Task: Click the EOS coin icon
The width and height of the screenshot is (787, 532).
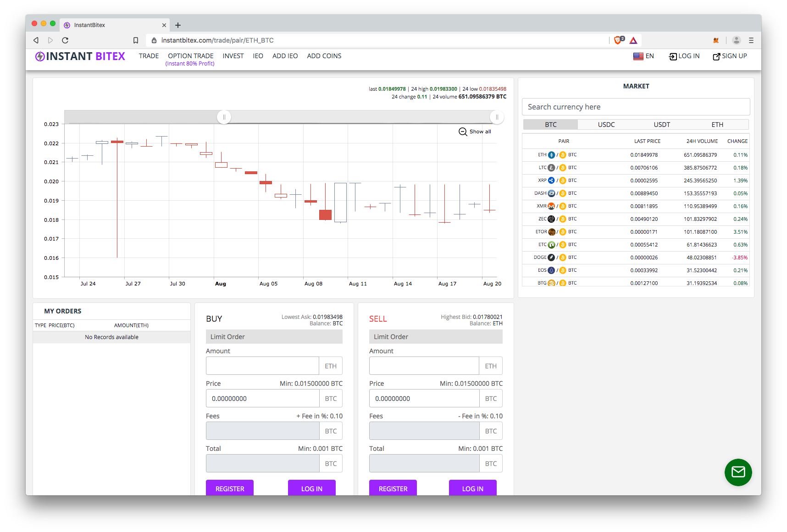Action: click(x=552, y=270)
